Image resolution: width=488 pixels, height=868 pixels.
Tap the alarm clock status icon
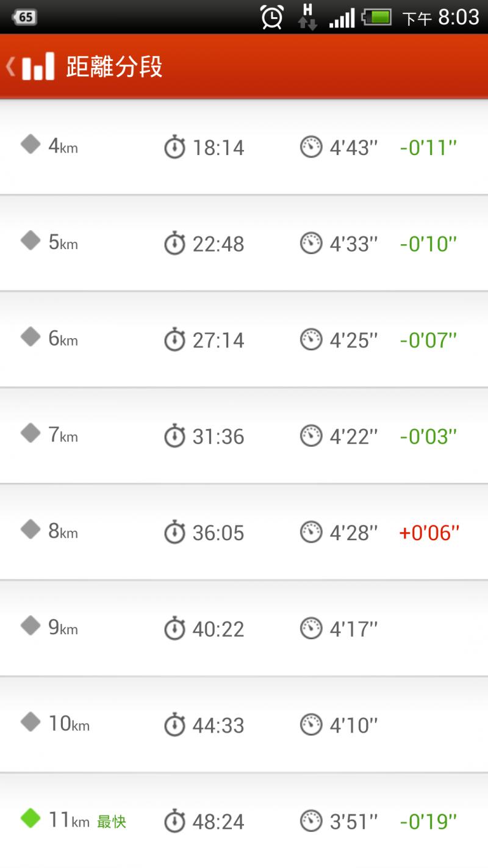click(x=272, y=16)
